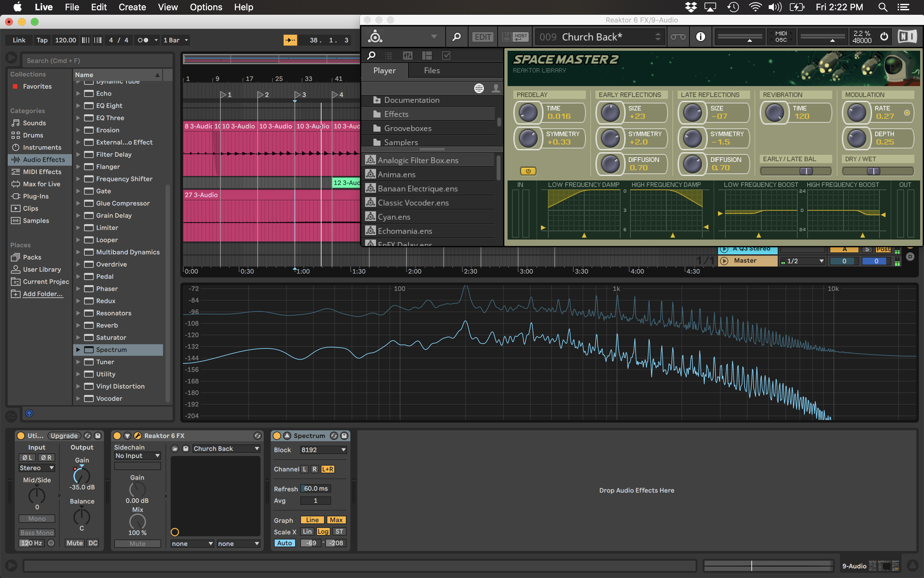Screen dimensions: 924x578
Task: Open the Options menu
Action: (x=206, y=7)
